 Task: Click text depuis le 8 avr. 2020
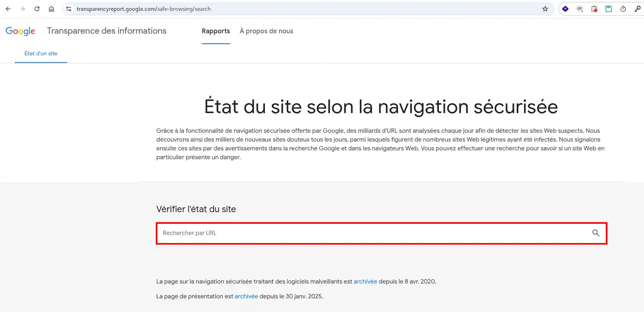tap(408, 282)
